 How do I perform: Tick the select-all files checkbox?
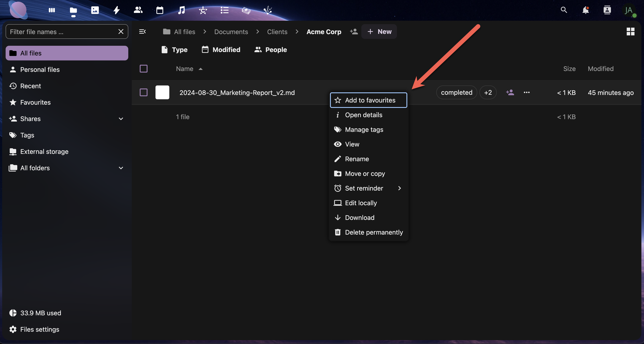tap(143, 69)
